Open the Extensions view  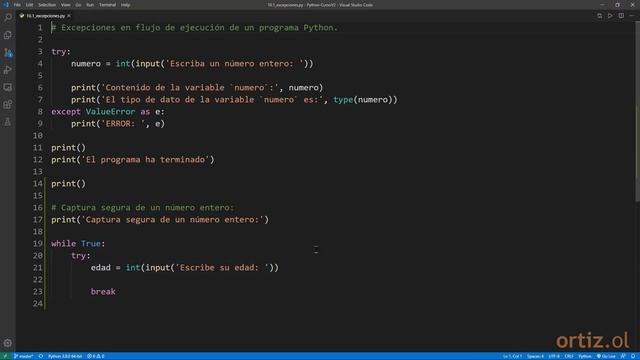point(8,104)
